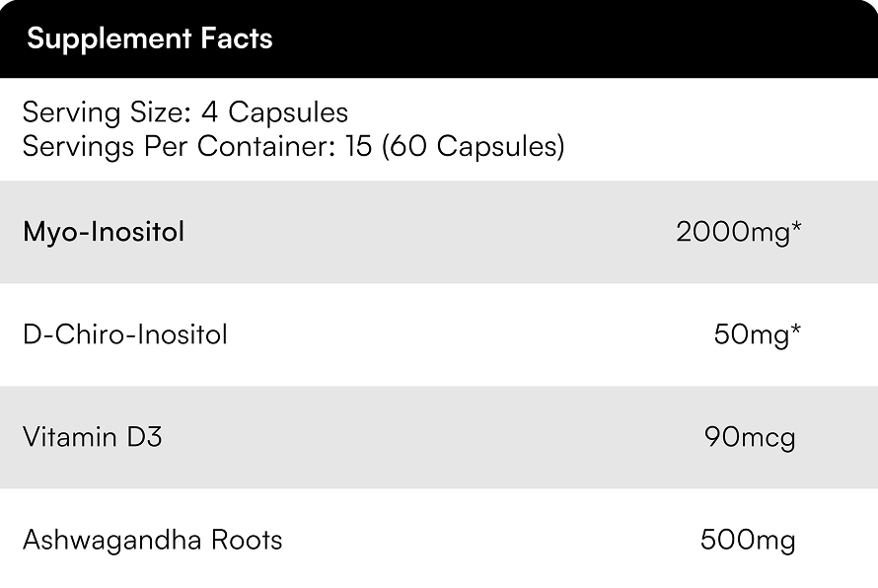This screenshot has height=588, width=878.
Task: Click the asterisk after 50mg
Action: (x=795, y=331)
